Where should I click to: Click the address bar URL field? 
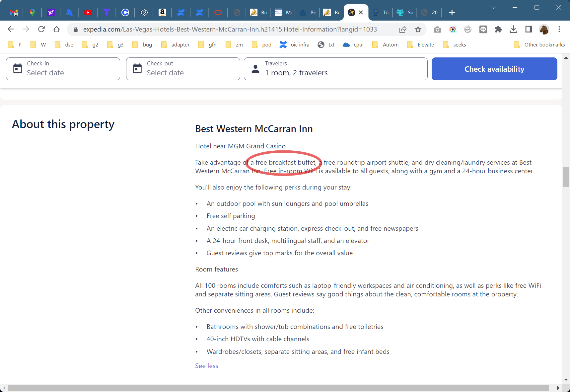coord(230,30)
